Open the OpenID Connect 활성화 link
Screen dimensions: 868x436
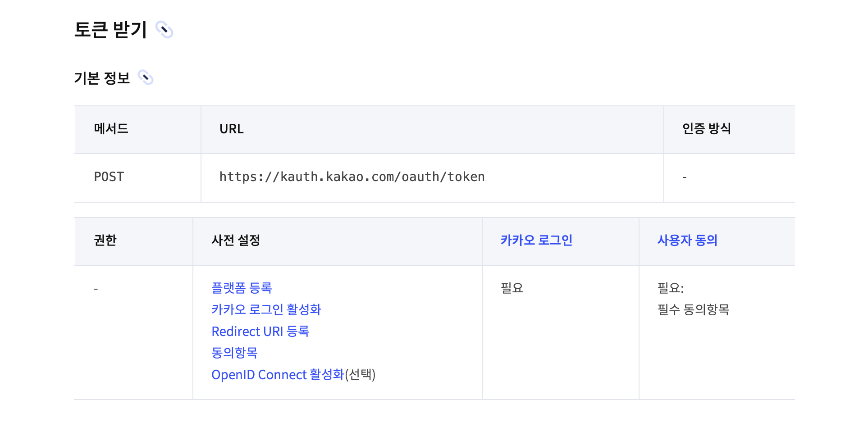[x=278, y=374]
